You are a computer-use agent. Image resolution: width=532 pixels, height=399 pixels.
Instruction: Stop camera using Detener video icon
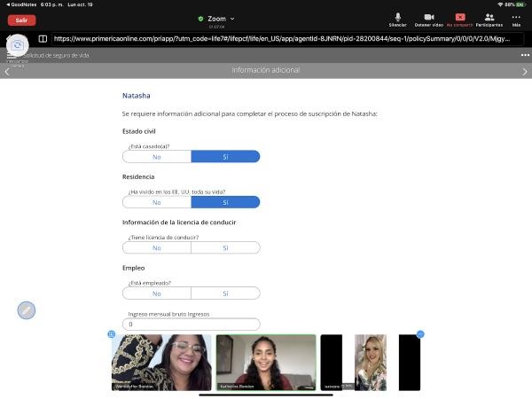[428, 19]
